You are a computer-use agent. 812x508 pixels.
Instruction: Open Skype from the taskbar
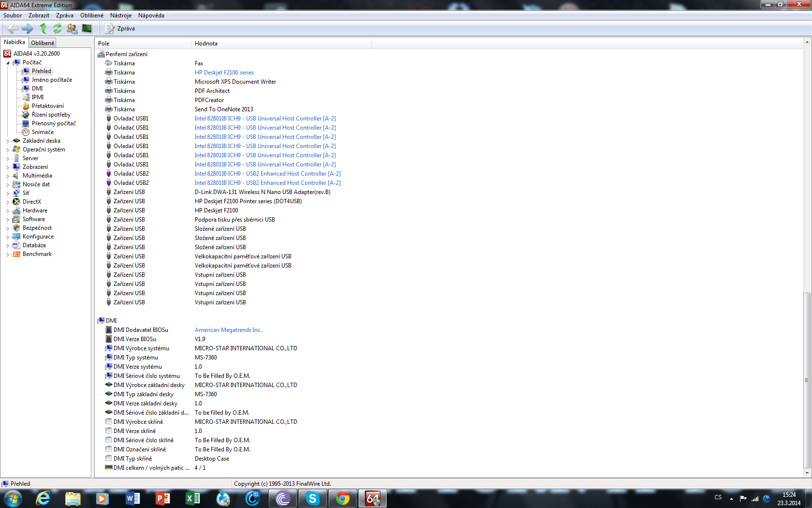[312, 498]
